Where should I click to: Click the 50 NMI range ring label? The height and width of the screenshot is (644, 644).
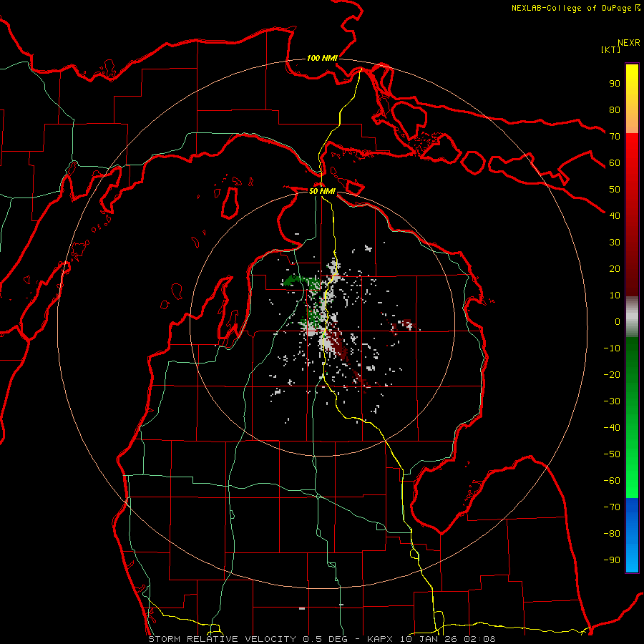[x=322, y=191]
